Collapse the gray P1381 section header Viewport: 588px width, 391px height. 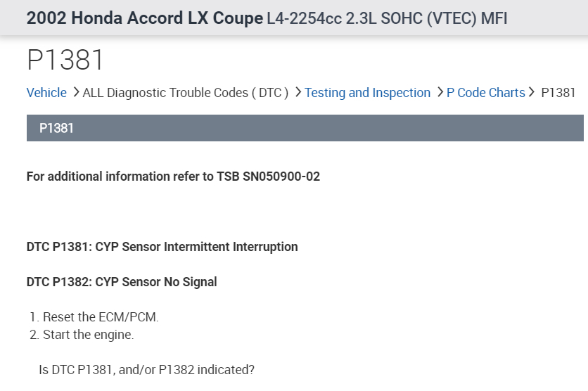tap(305, 128)
